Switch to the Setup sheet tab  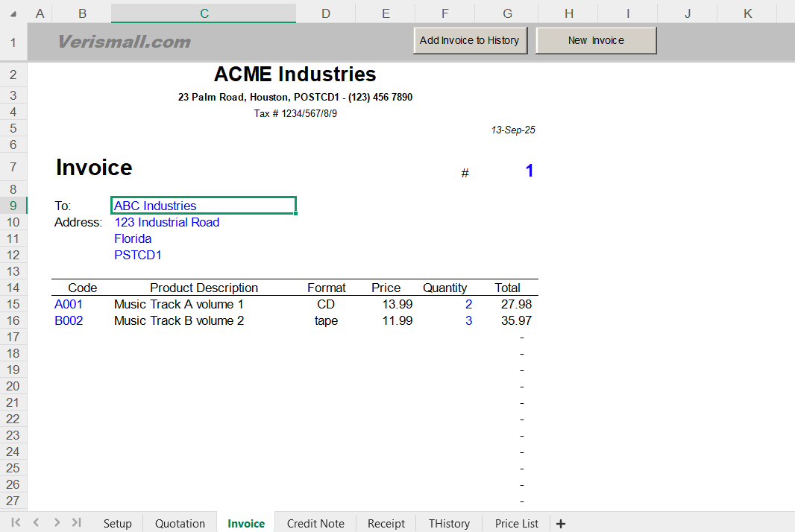click(117, 523)
